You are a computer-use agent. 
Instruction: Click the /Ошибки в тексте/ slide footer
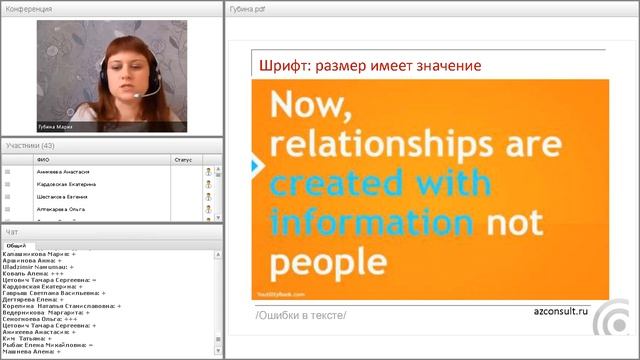click(301, 316)
